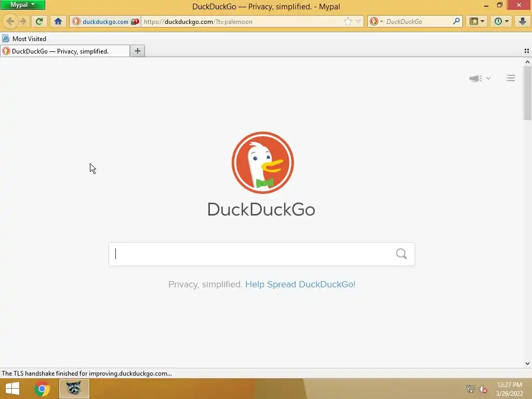Click the search magnifier button in page
This screenshot has height=399, width=532.
click(x=402, y=254)
